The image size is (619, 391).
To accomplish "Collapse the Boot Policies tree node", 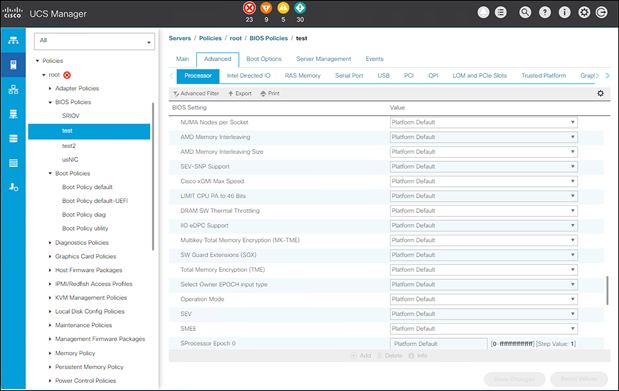I will pos(50,173).
